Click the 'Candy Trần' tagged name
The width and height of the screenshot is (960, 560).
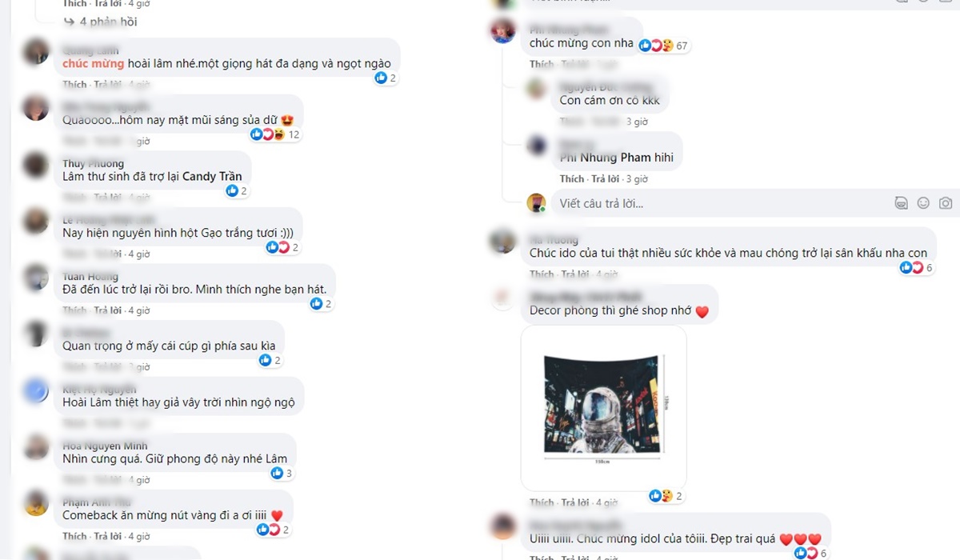(x=212, y=176)
